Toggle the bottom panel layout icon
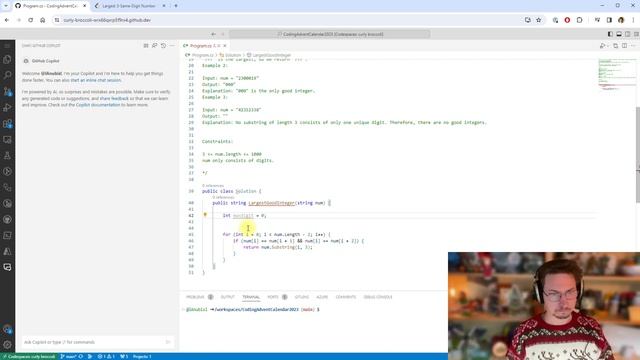The width and height of the screenshot is (640, 360). click(619, 34)
